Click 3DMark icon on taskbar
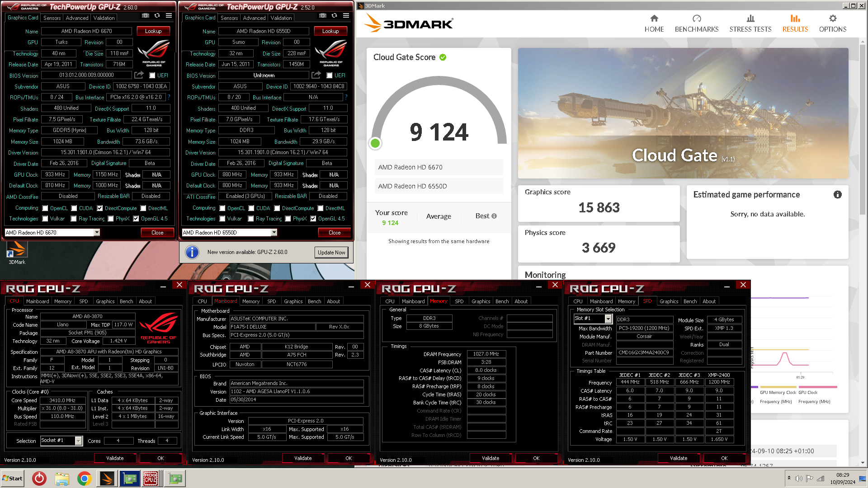868x488 pixels. click(x=107, y=479)
